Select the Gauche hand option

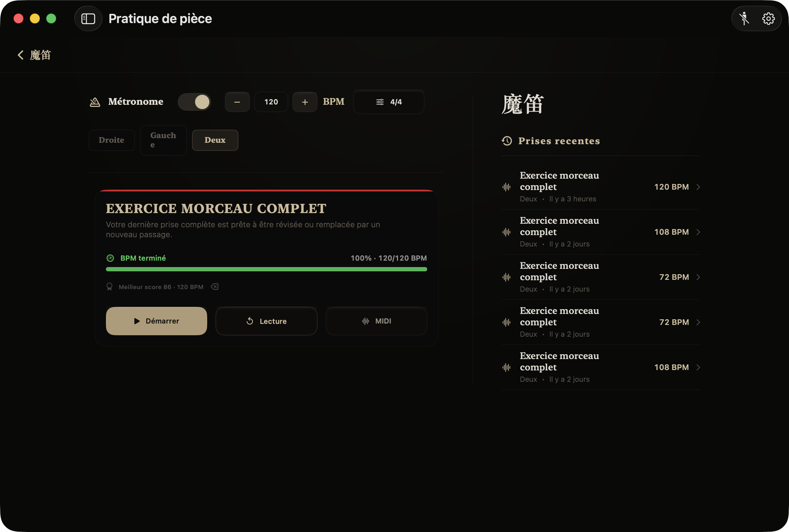point(163,140)
